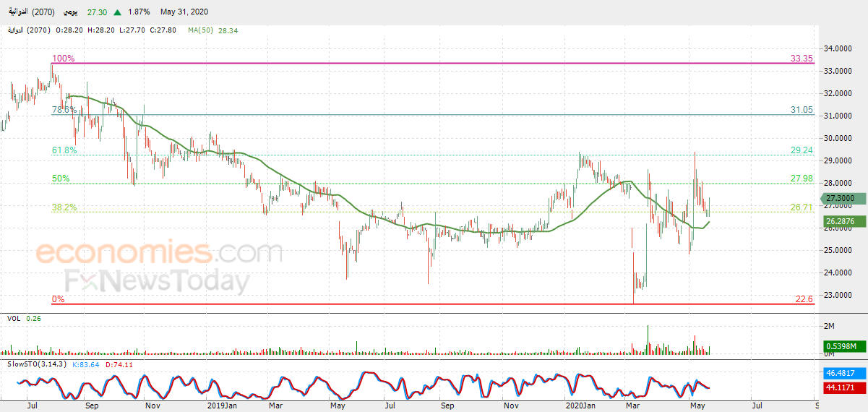Click the L:27.70 low value
Image resolution: width=868 pixels, height=412 pixels.
pyautogui.click(x=132, y=30)
